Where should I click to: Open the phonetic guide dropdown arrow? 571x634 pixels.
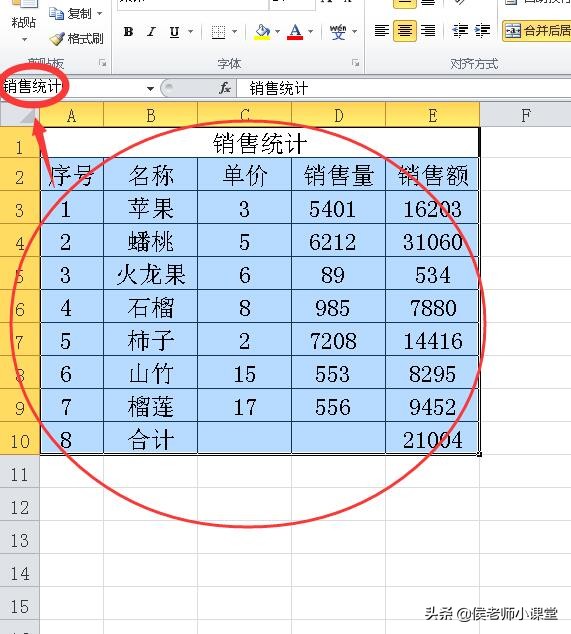(355, 32)
